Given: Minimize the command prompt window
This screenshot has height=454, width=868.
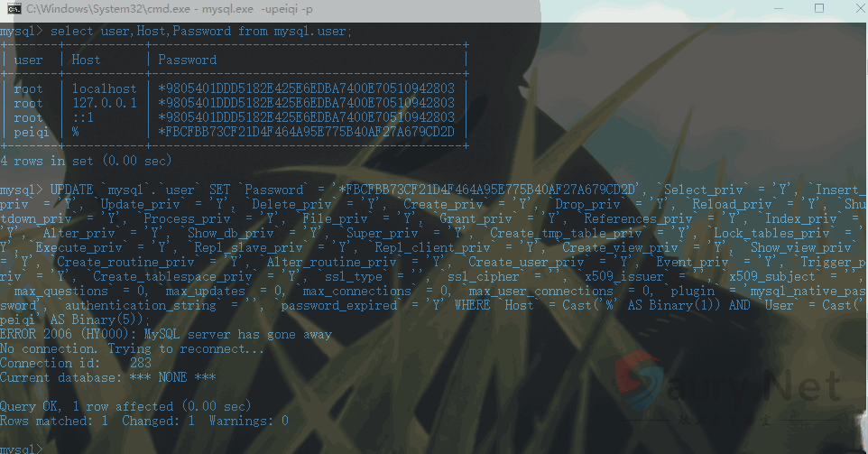Looking at the screenshot, I should click(779, 8).
